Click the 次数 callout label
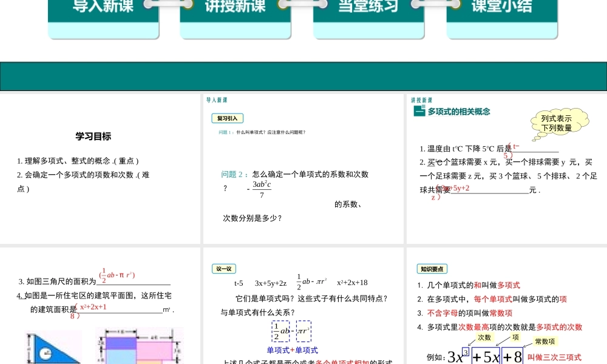Viewport: 607px width, 364px height. pos(484,337)
